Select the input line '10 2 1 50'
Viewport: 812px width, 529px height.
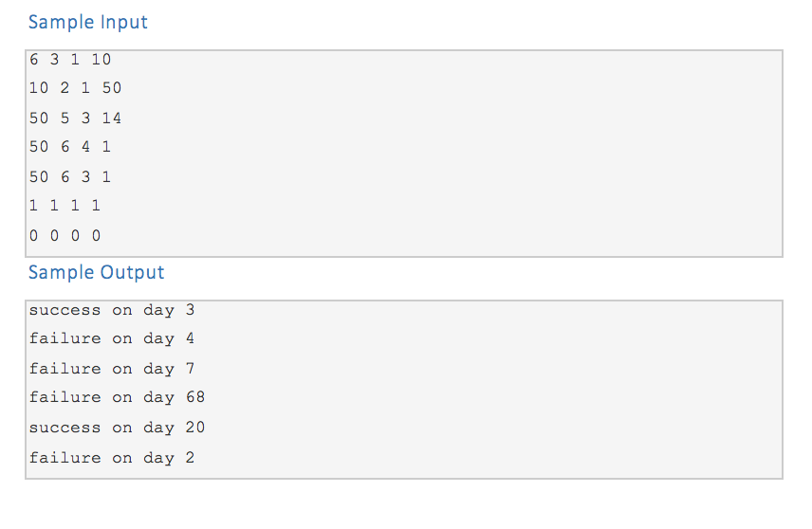(x=75, y=88)
